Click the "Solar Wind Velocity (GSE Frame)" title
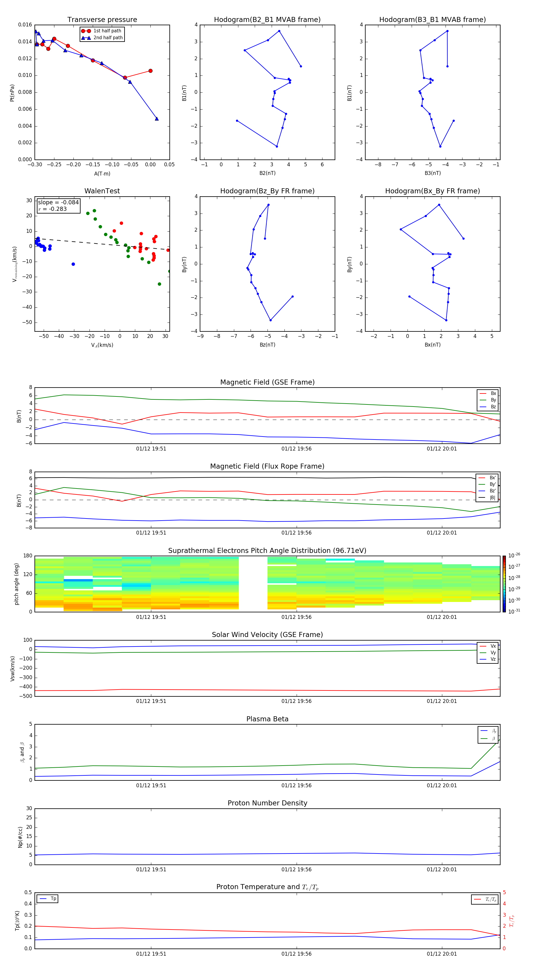 pyautogui.click(x=267, y=635)
